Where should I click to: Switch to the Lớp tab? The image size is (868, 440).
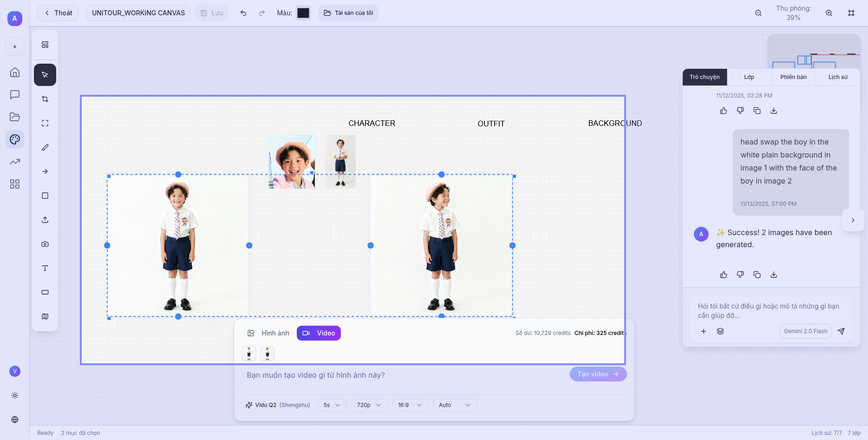click(x=749, y=77)
